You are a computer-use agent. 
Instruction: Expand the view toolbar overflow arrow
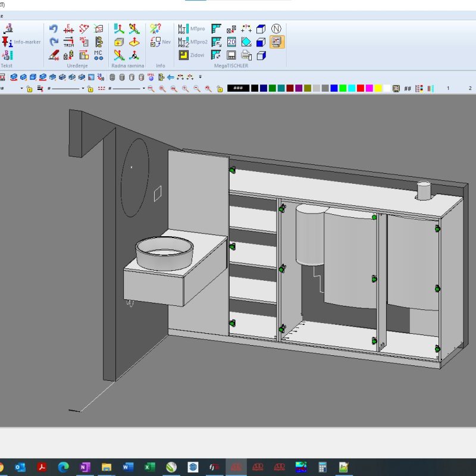coord(201,77)
